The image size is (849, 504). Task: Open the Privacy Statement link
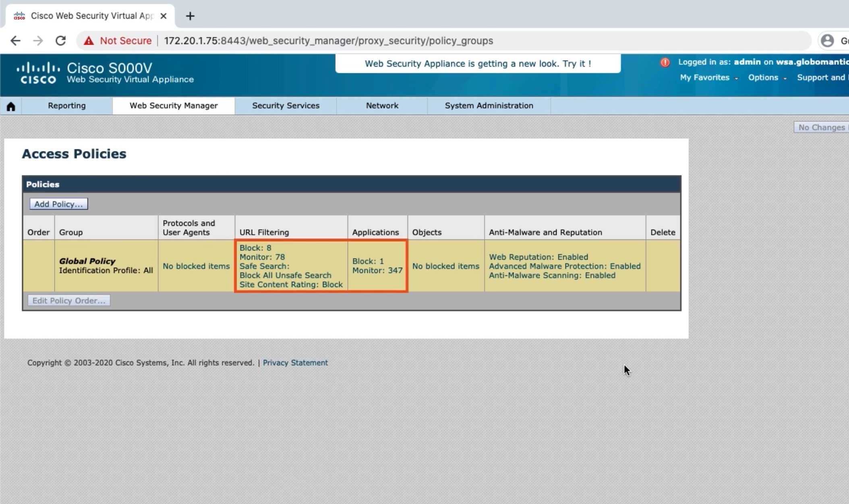tap(295, 363)
